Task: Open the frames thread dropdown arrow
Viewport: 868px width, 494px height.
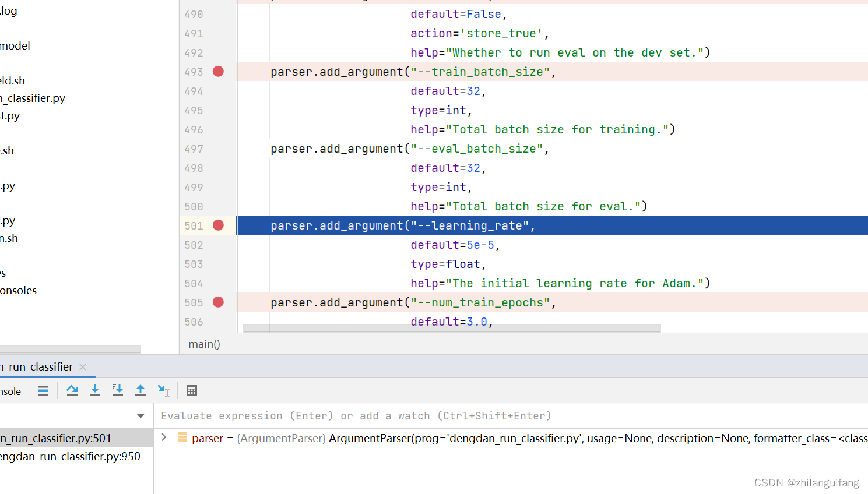Action: coord(140,416)
